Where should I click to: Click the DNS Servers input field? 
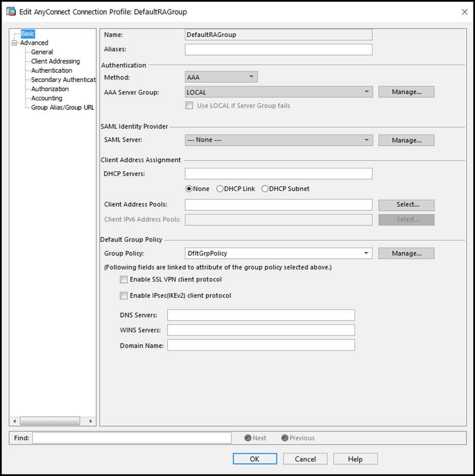[261, 315]
